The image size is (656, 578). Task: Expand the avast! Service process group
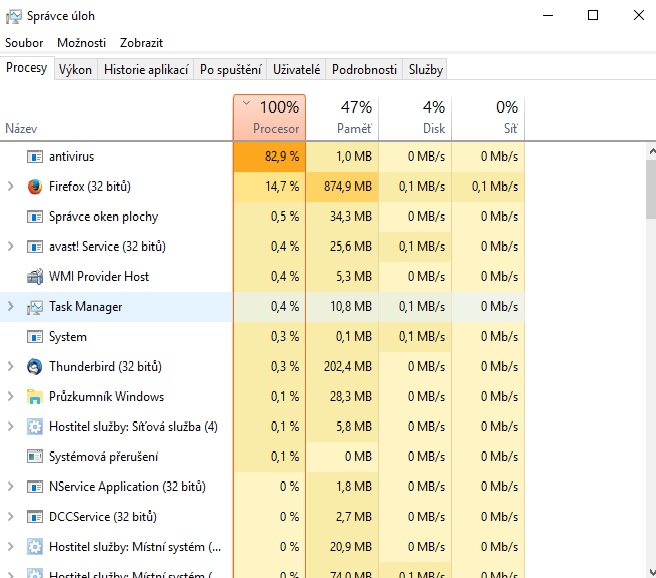point(11,247)
